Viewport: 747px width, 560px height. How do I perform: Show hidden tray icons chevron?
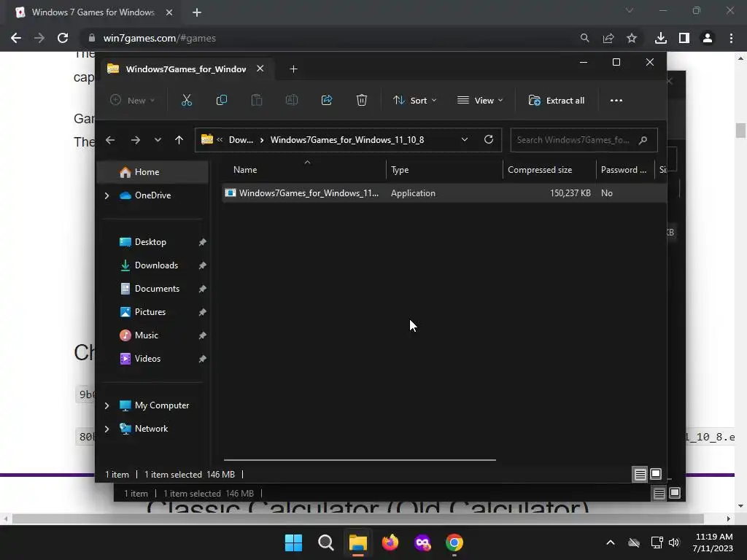pos(611,542)
